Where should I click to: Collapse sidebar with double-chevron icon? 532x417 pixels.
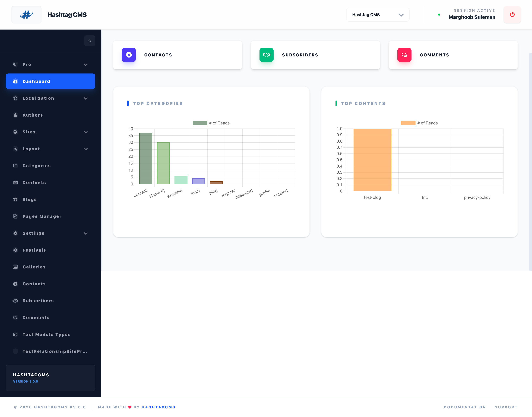tap(90, 41)
